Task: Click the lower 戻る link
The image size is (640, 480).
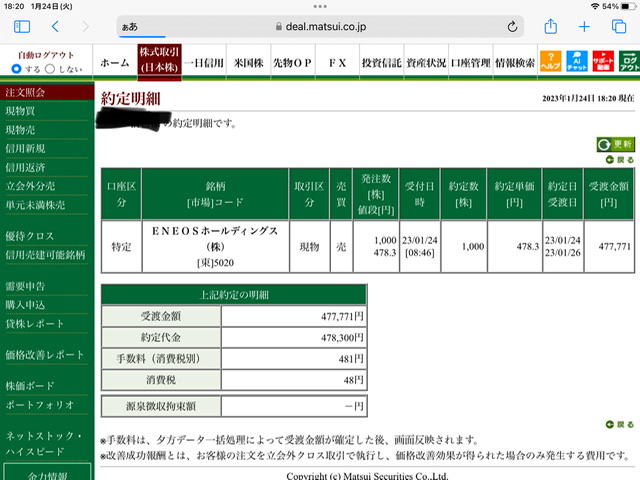Action: click(x=620, y=424)
